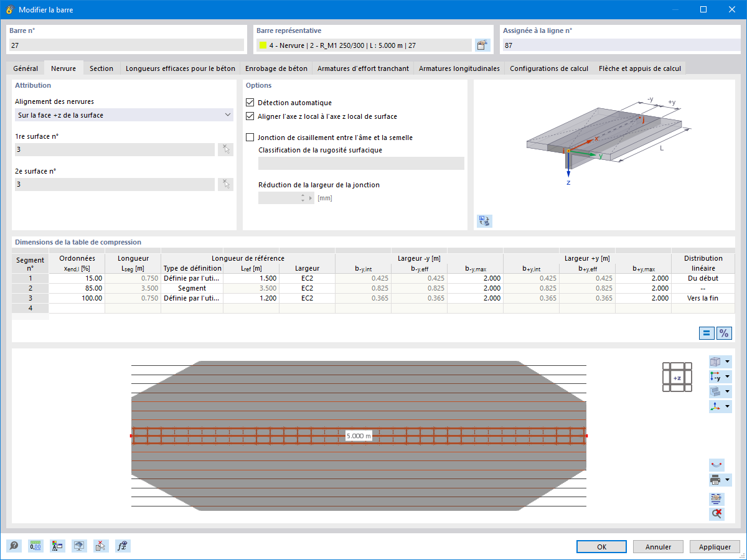The height and width of the screenshot is (560, 747).
Task: Open the Armatures longitudinales tab
Action: click(459, 68)
